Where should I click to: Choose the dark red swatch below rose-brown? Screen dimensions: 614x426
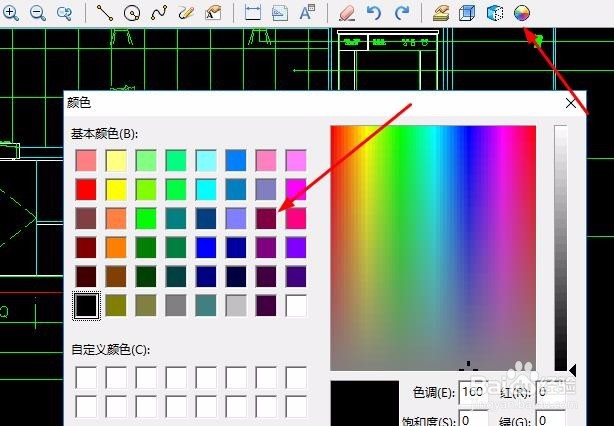[86, 247]
